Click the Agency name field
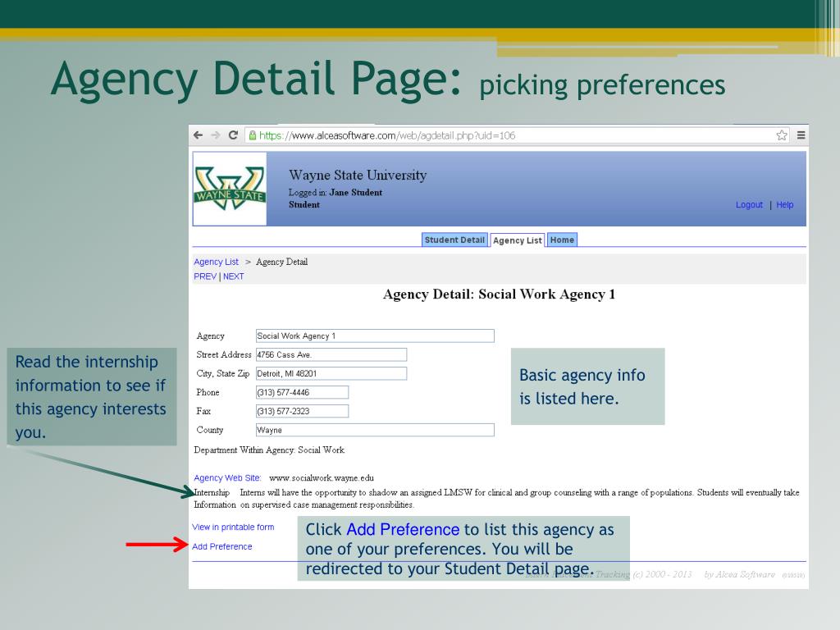Screen dimensions: 840x630 375,336
